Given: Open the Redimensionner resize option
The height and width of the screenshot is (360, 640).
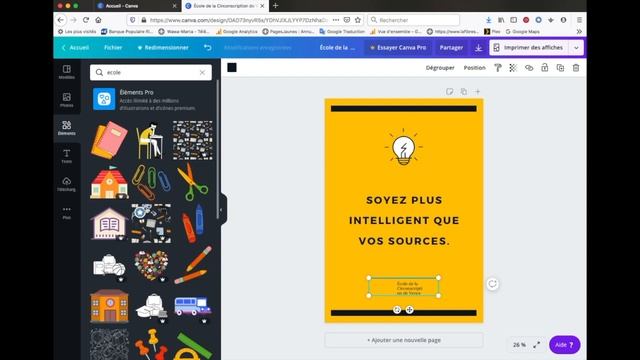Looking at the screenshot, I should coord(162,47).
